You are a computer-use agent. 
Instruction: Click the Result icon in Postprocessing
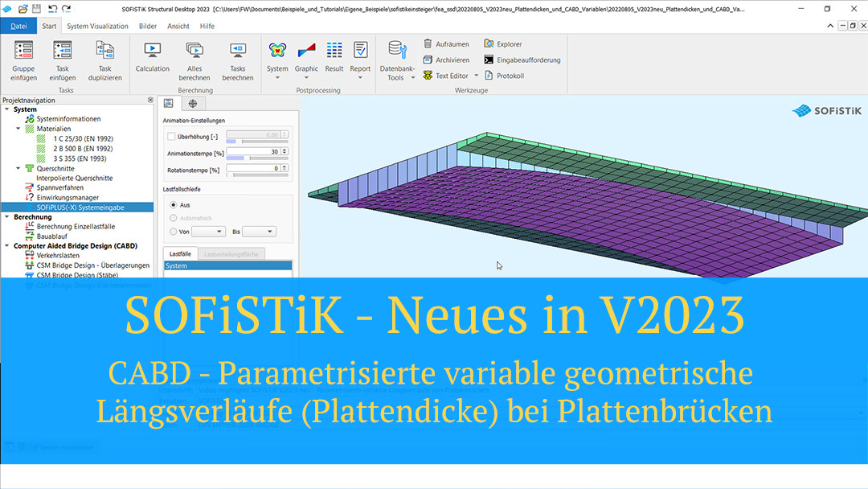334,58
